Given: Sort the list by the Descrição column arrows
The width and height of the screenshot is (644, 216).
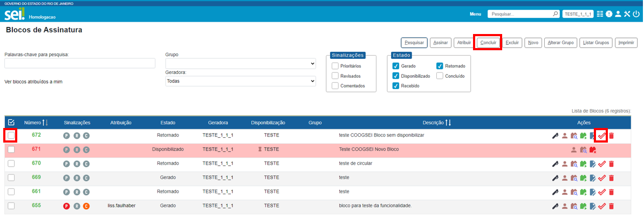Looking at the screenshot, I should pyautogui.click(x=448, y=123).
